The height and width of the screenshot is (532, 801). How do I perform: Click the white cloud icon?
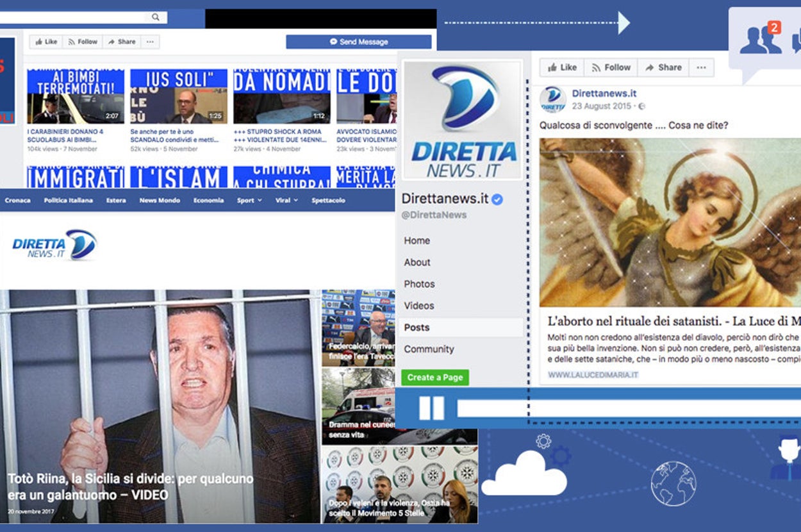pyautogui.click(x=524, y=474)
